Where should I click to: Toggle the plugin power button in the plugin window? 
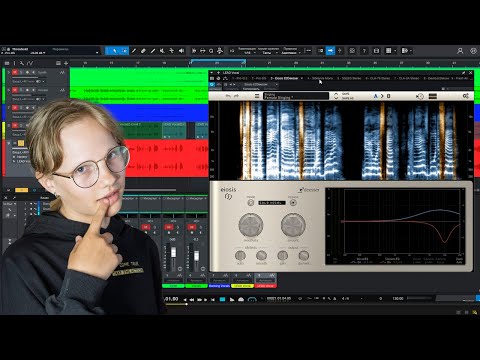click(212, 85)
